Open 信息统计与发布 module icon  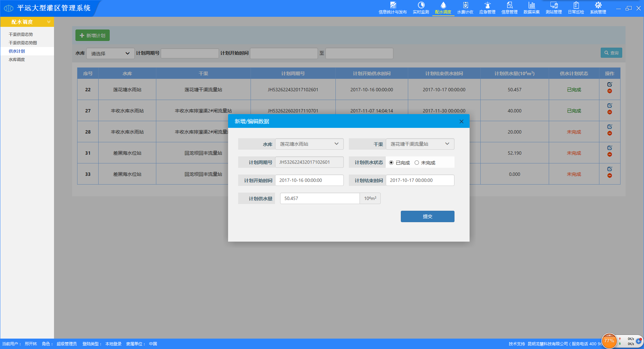pyautogui.click(x=393, y=5)
